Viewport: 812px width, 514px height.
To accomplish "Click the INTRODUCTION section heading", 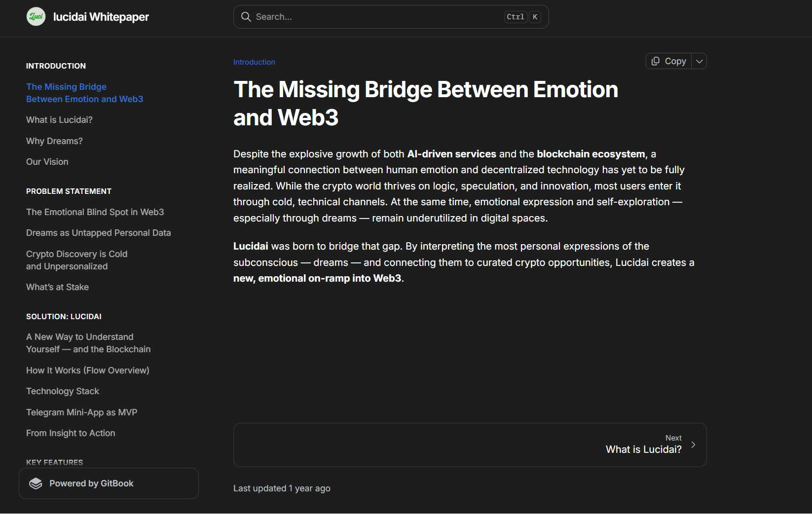I will [56, 66].
